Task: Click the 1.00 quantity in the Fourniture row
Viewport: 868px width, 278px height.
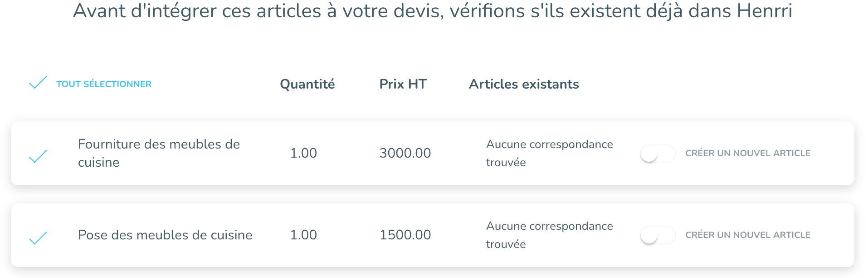Action: click(303, 153)
